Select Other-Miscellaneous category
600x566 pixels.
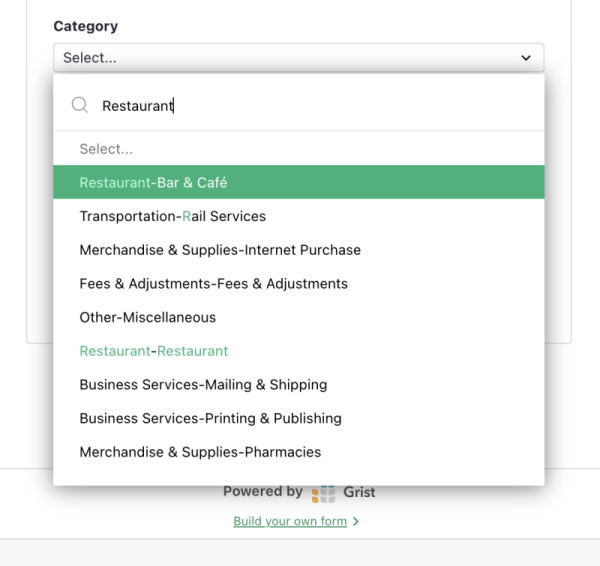147,317
